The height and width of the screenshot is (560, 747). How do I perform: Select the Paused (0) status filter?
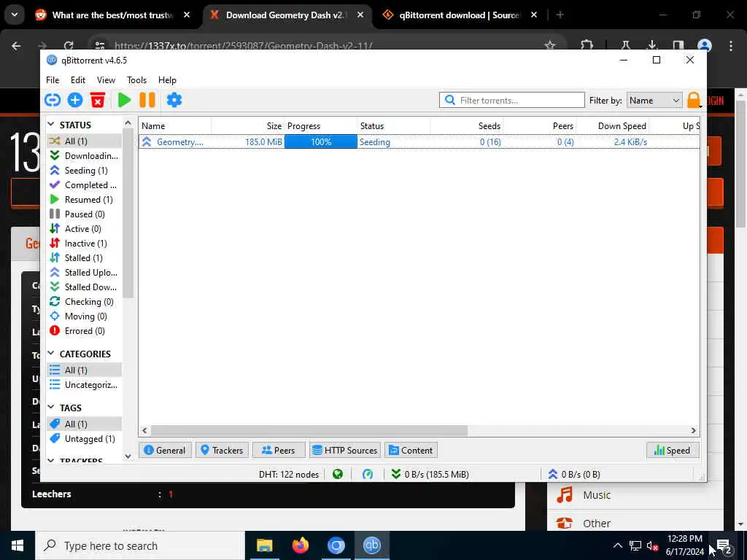[85, 214]
